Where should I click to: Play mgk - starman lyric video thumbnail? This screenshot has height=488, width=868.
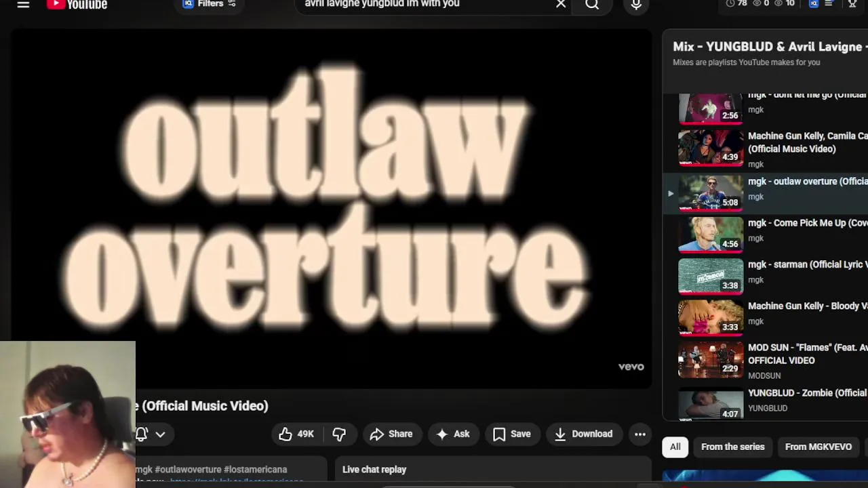pos(711,276)
